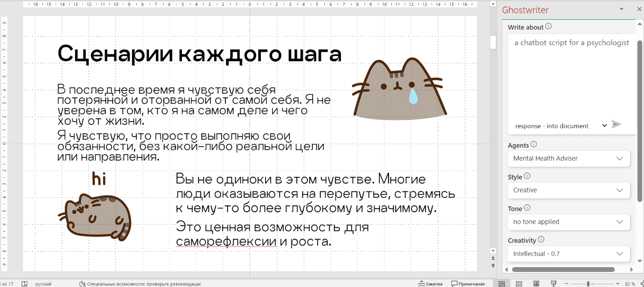This screenshot has width=644, height=287.
Task: Click the vertical ruler
Action: pos(5,142)
